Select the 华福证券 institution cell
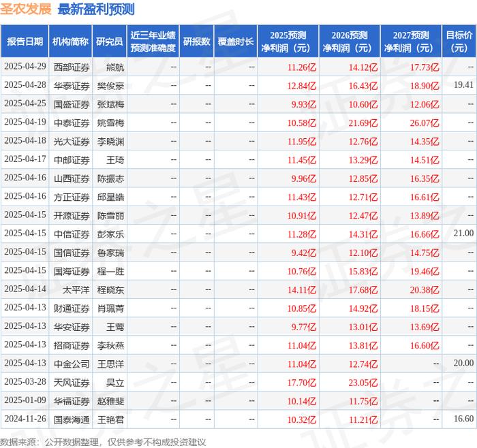Viewport: 477px width, 448px height. pos(72,401)
